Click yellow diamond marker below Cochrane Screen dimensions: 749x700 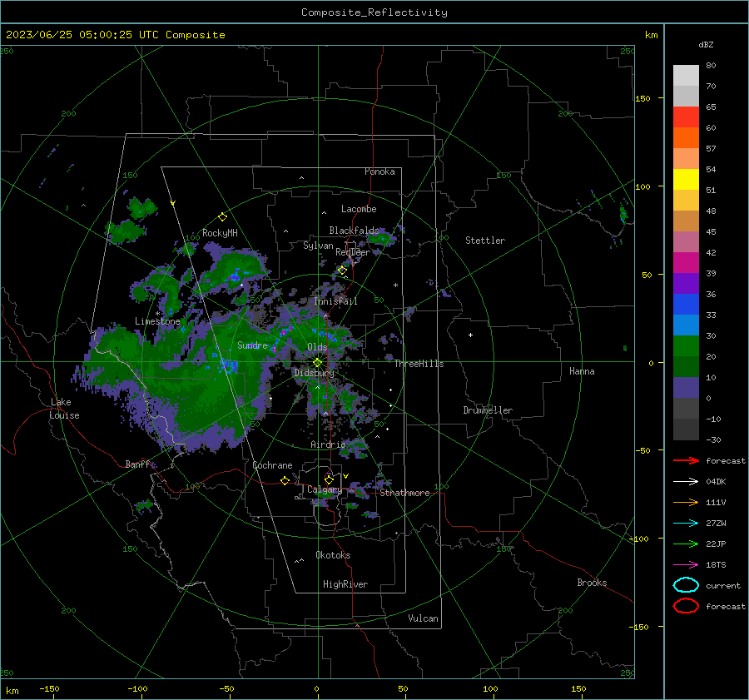[x=285, y=481]
